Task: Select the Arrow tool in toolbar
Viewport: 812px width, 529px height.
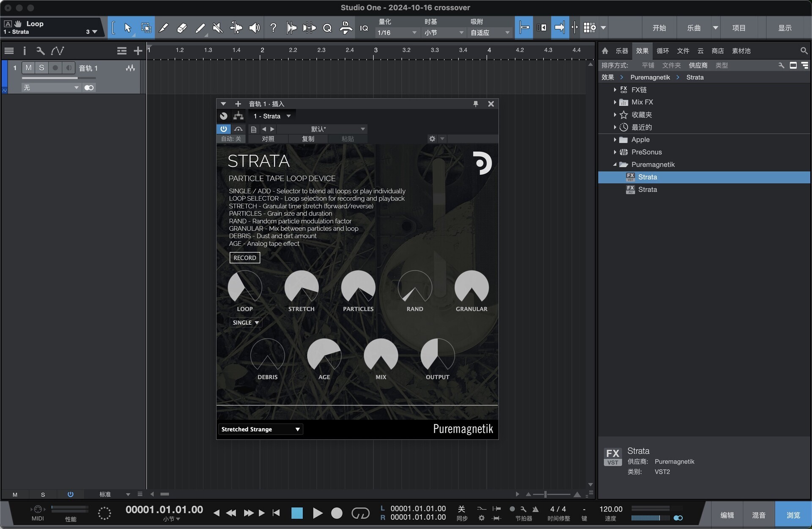Action: click(x=127, y=28)
